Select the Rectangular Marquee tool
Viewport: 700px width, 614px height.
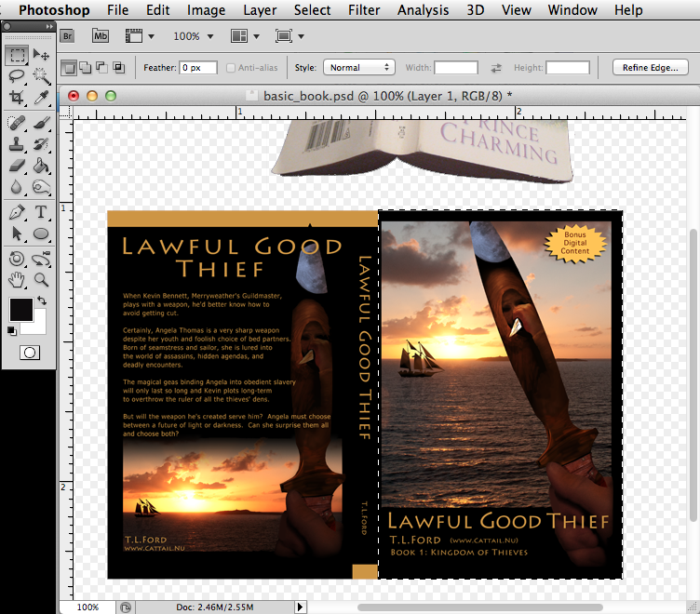coord(17,55)
